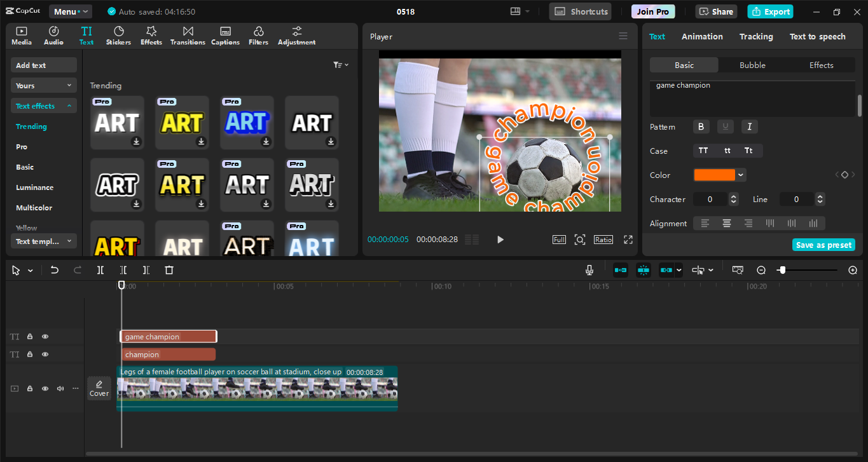Click the Export button
The height and width of the screenshot is (462, 868).
[x=770, y=11]
